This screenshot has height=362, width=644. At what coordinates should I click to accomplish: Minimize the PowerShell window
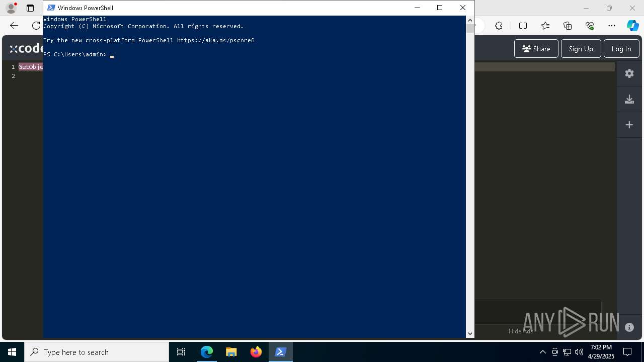coord(417,8)
